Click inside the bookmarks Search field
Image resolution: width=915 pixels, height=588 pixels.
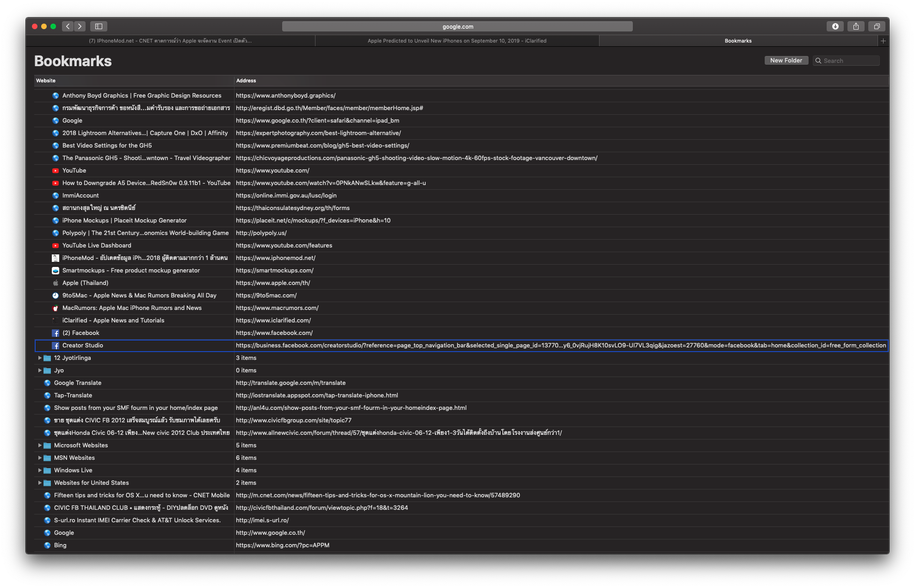click(x=849, y=60)
